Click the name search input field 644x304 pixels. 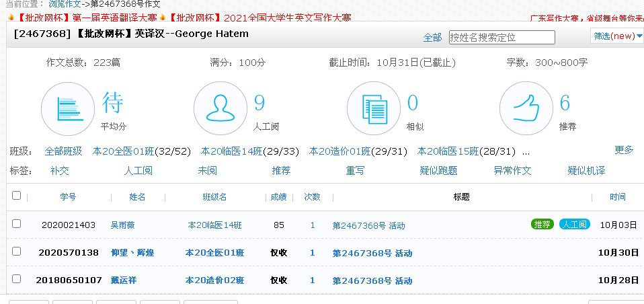(501, 37)
